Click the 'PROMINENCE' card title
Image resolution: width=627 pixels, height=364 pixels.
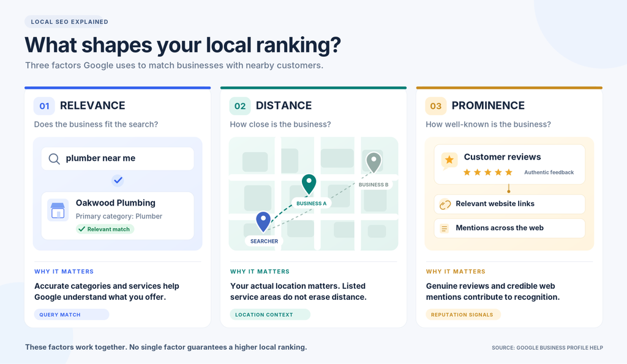pyautogui.click(x=488, y=105)
